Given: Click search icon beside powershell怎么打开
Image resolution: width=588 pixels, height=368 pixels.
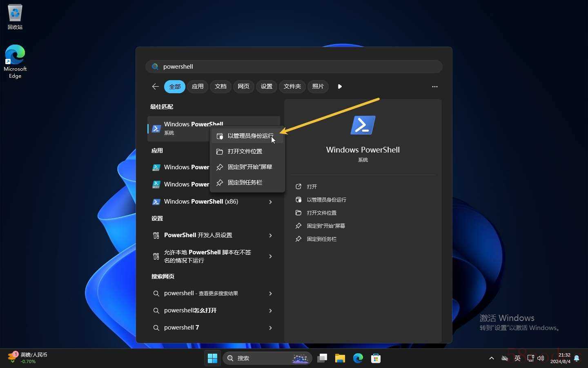Looking at the screenshot, I should click(x=156, y=310).
